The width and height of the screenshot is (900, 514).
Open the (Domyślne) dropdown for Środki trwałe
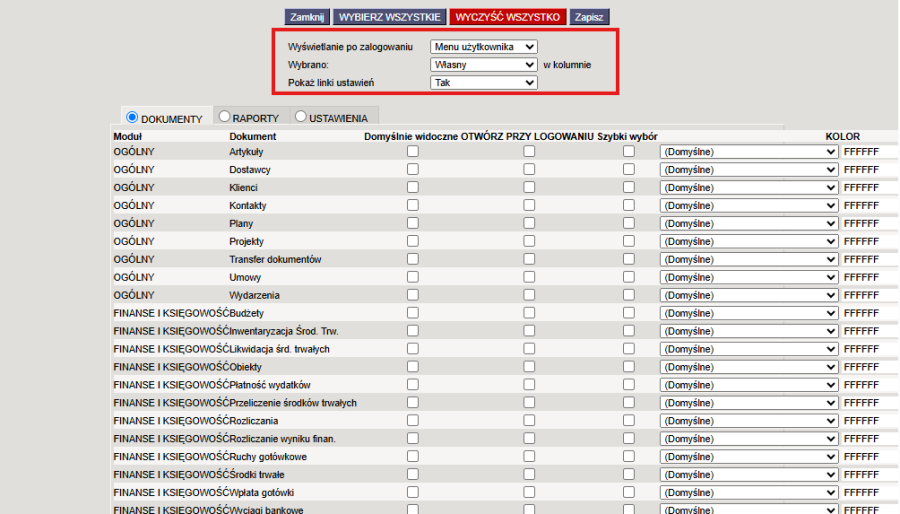(749, 474)
